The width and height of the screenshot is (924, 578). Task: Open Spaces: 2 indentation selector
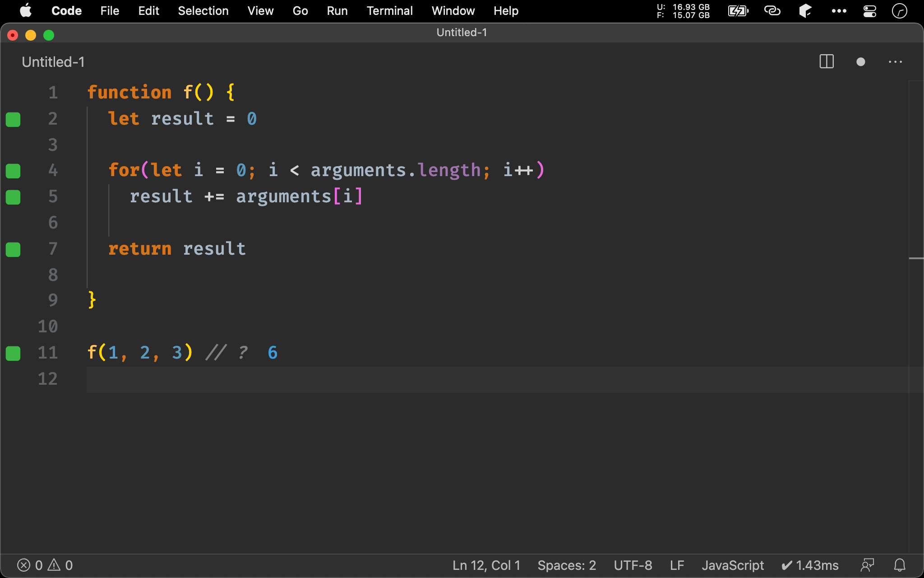point(566,565)
